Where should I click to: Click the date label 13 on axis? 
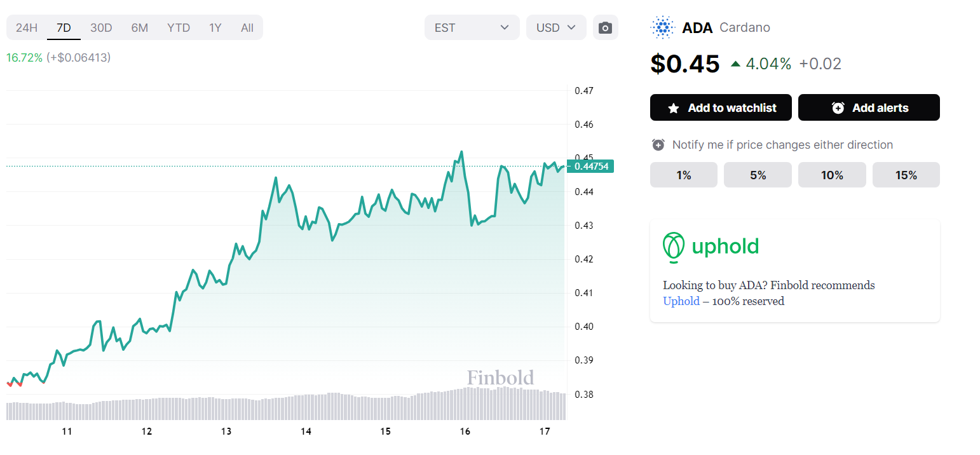226,431
